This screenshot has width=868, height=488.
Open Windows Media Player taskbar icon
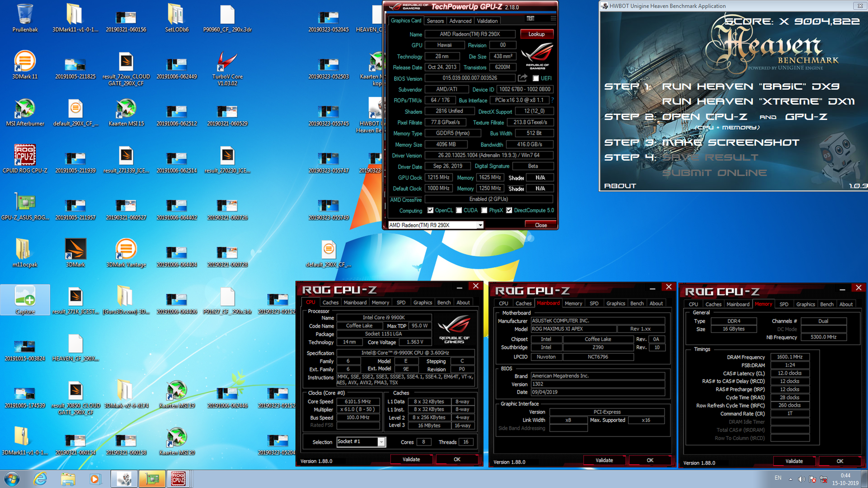click(x=95, y=479)
